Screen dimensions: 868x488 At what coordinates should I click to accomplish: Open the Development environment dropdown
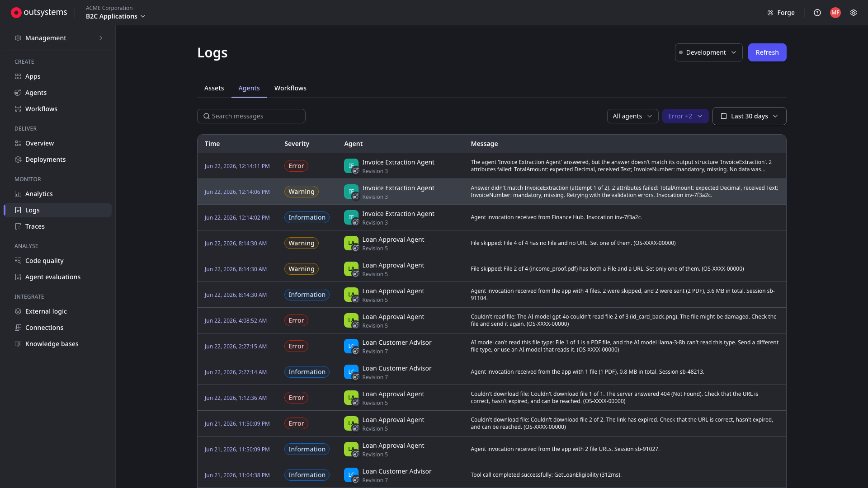pos(708,52)
